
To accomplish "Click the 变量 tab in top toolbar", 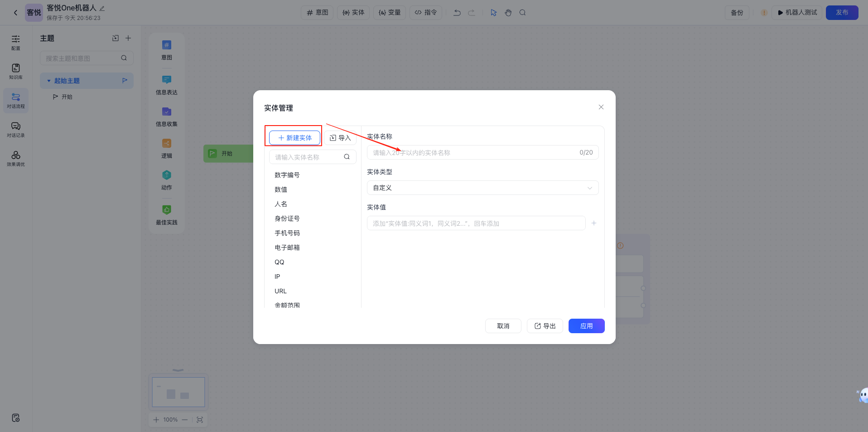I will pos(390,13).
